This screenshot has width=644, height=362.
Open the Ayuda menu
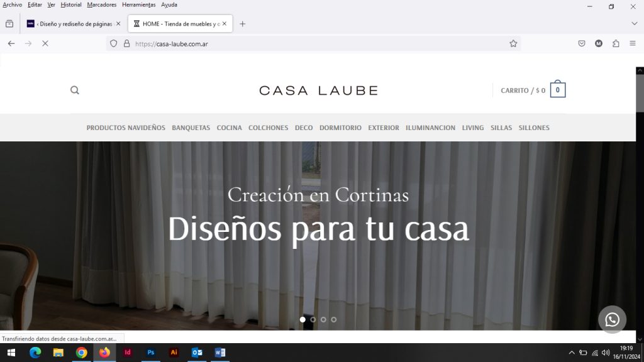[169, 5]
